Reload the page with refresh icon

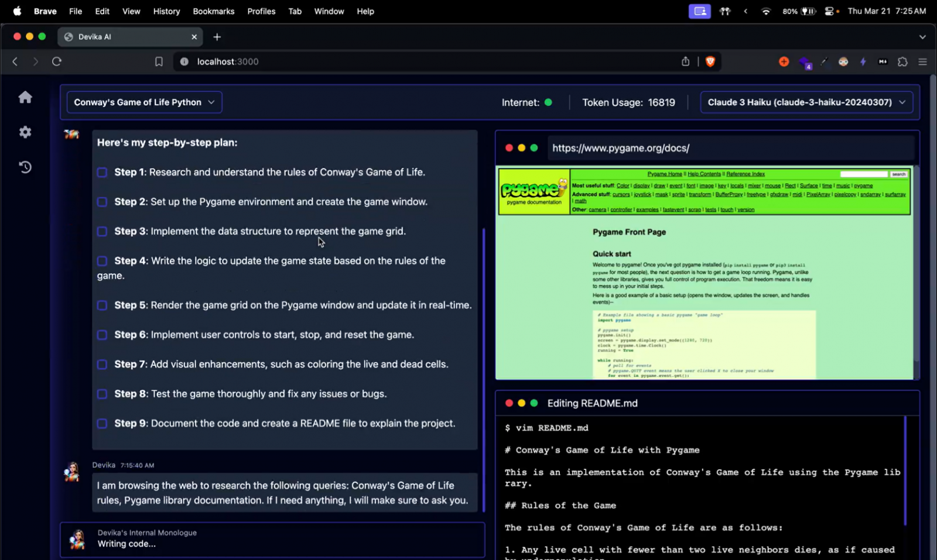[57, 61]
